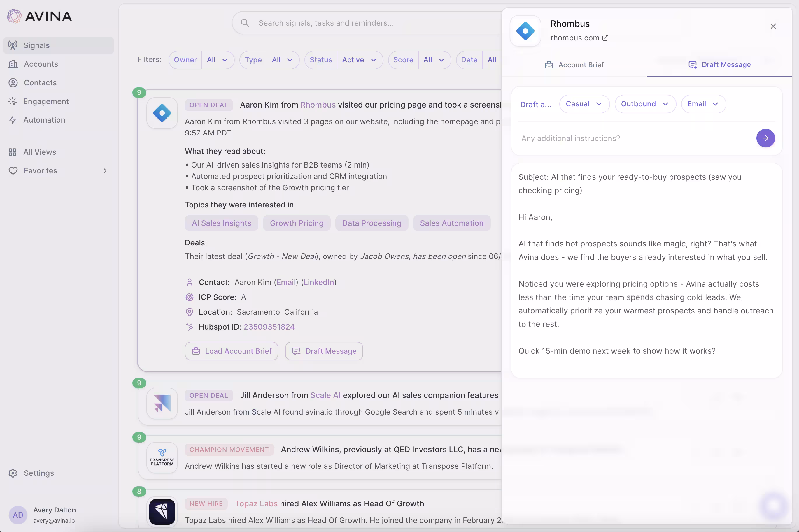The image size is (799, 532).
Task: Click the CHAMPION MOVEMENT tag
Action: coord(229,450)
